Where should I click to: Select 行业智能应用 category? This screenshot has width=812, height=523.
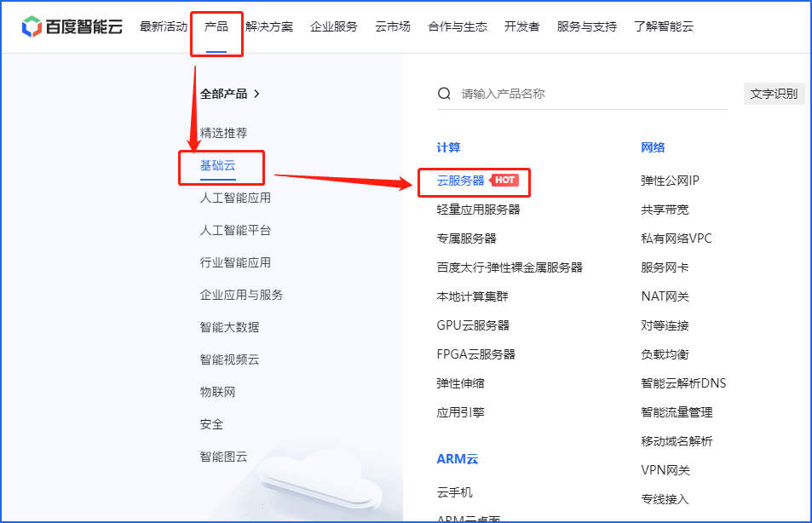coord(236,262)
